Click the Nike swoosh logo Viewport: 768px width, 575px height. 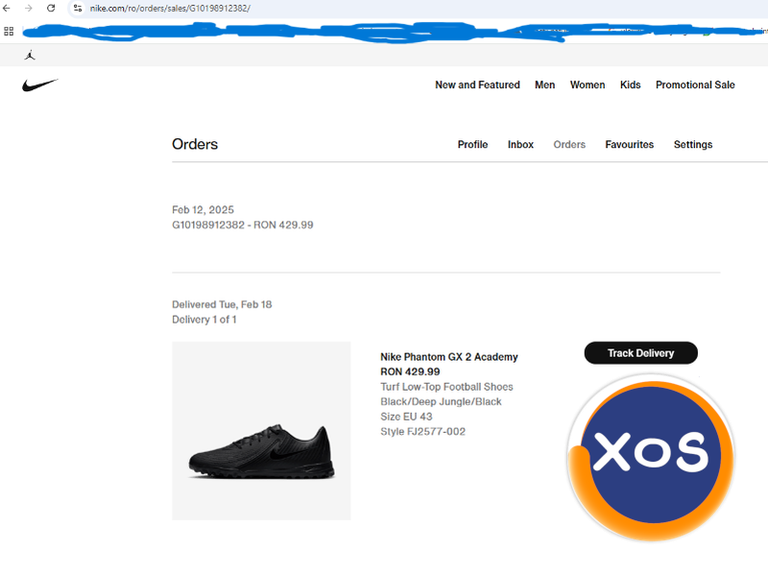point(40,85)
